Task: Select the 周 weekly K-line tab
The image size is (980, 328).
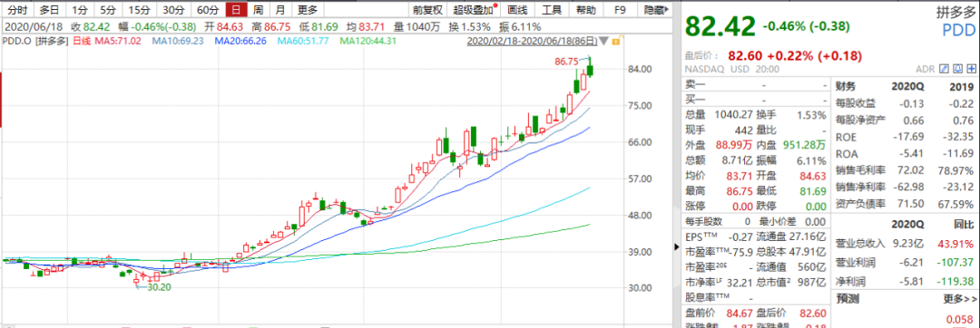Action: tap(258, 10)
